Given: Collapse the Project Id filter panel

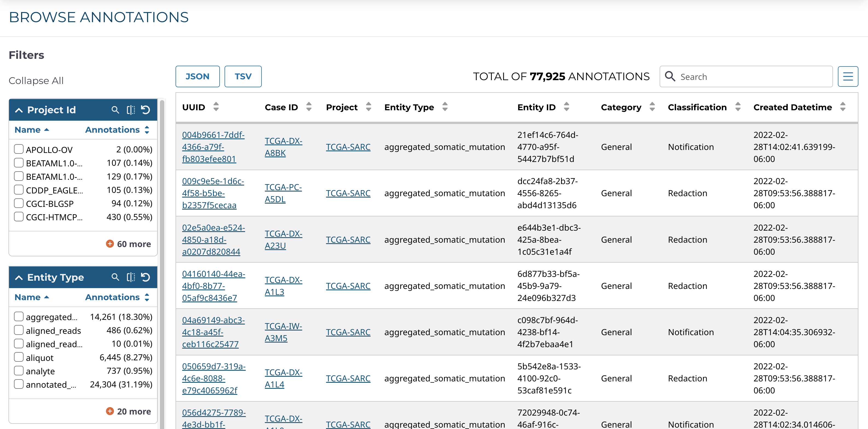Looking at the screenshot, I should [19, 110].
